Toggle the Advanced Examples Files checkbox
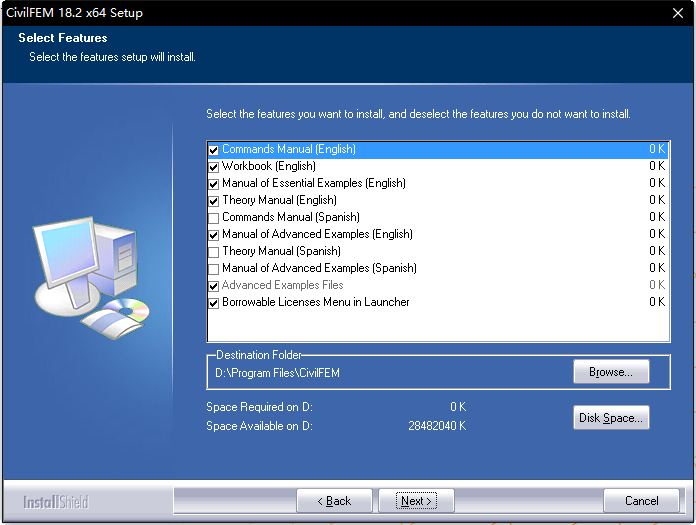The image size is (696, 525). click(214, 286)
